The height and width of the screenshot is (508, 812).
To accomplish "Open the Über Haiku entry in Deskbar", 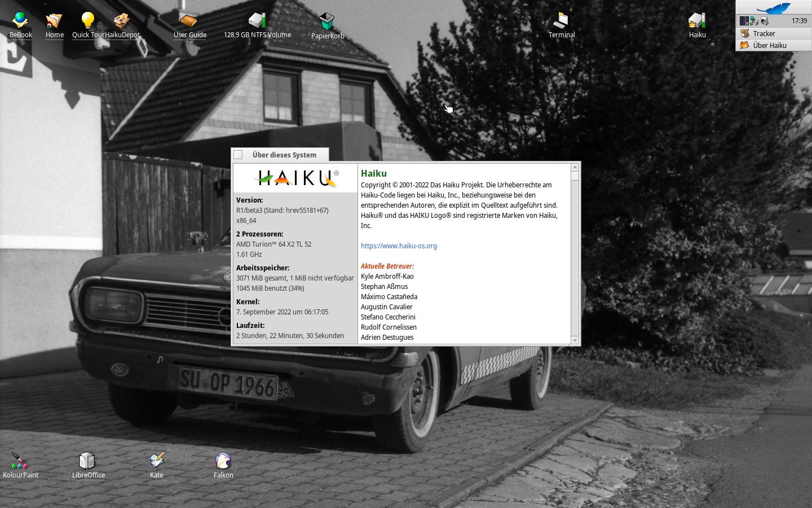I will 774,45.
